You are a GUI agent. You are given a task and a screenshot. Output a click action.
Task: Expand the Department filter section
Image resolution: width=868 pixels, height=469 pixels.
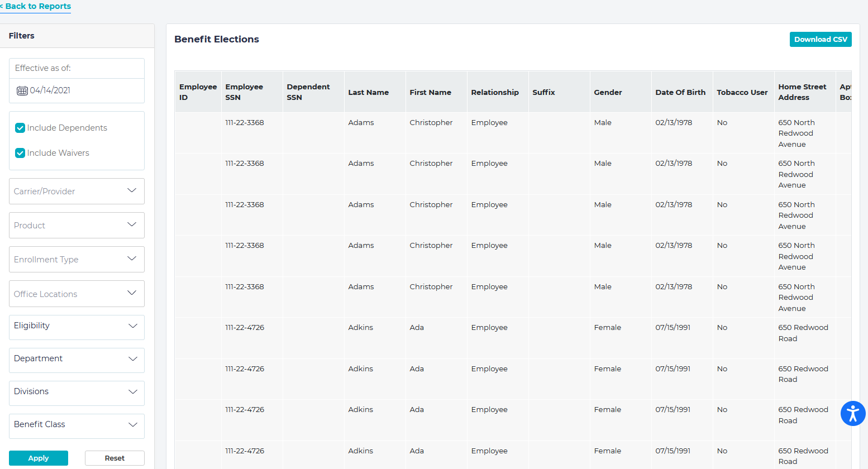77,359
